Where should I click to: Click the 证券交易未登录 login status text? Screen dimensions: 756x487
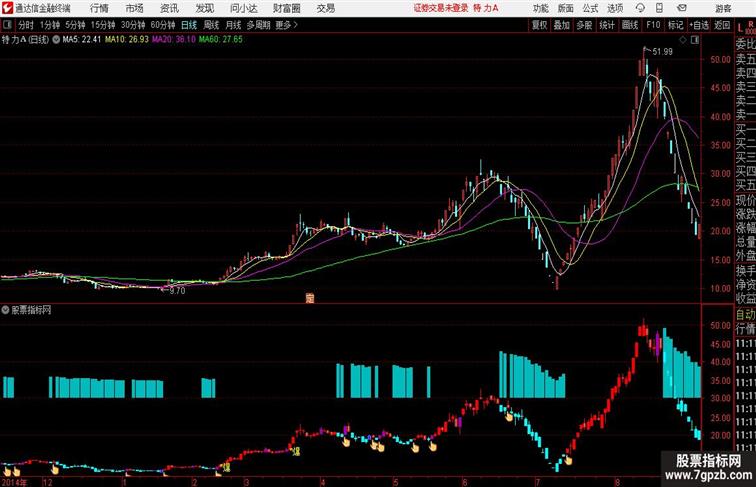[441, 8]
